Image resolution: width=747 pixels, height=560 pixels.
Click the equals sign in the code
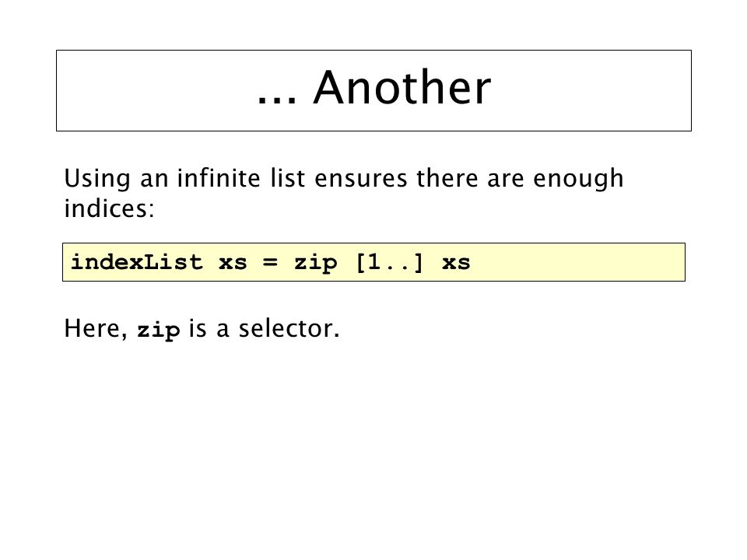[270, 263]
